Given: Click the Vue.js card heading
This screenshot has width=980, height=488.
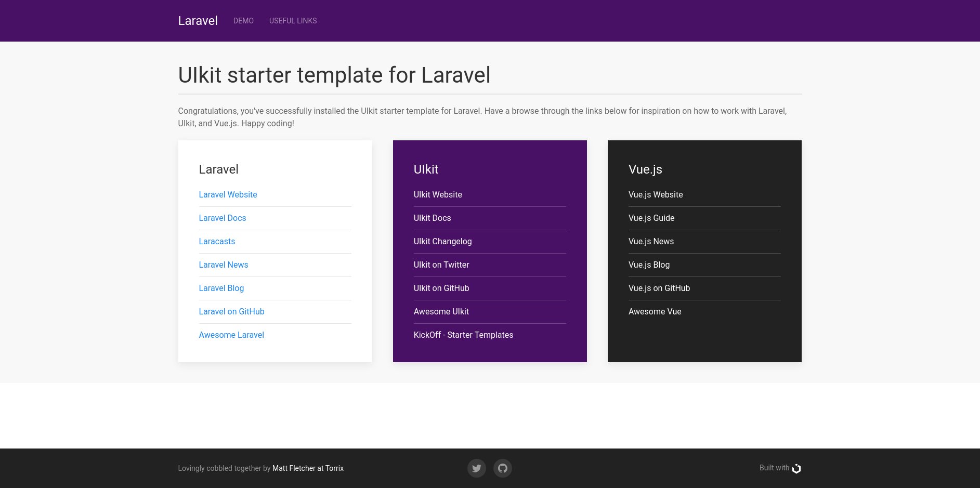Looking at the screenshot, I should tap(645, 169).
